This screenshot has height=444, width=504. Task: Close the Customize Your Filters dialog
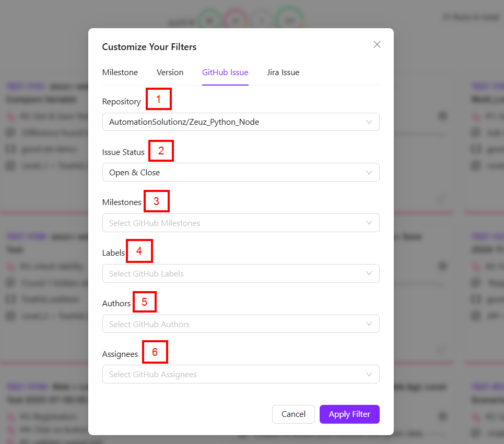click(377, 45)
